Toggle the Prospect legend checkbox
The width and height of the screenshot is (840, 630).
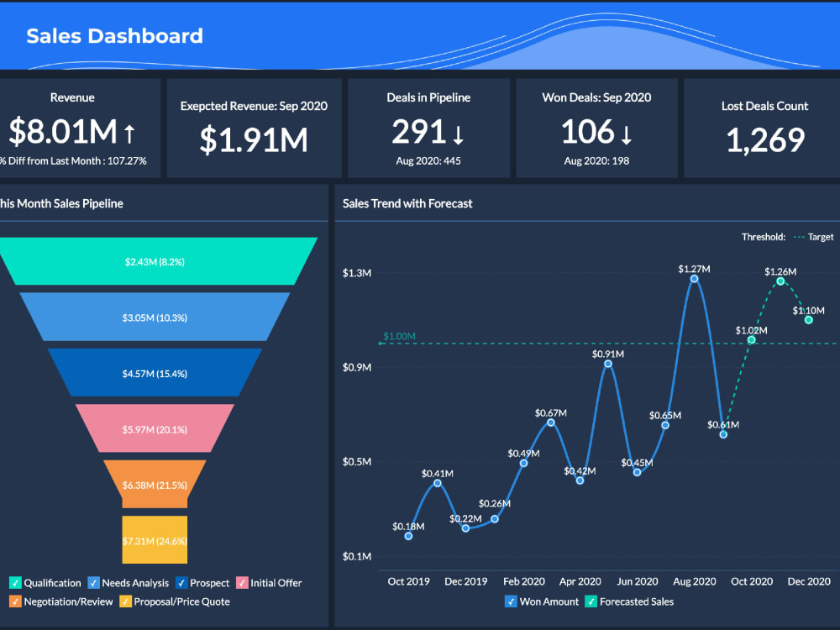pyautogui.click(x=181, y=583)
